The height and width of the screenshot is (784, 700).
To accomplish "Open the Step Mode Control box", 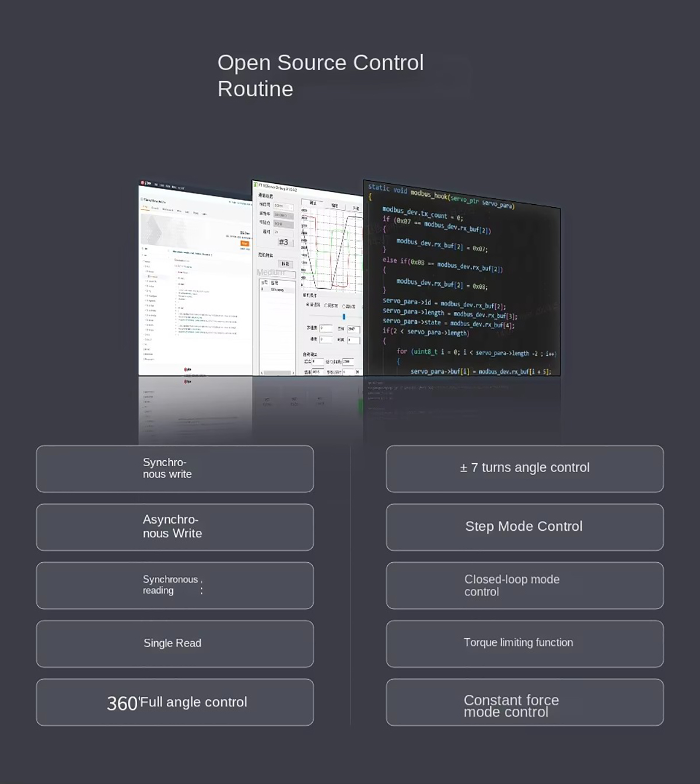I will coord(524,527).
